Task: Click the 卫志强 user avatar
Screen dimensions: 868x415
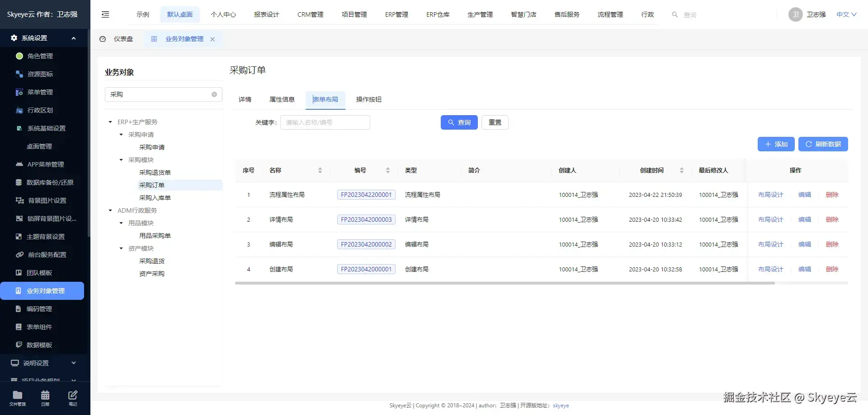Action: pyautogui.click(x=796, y=14)
